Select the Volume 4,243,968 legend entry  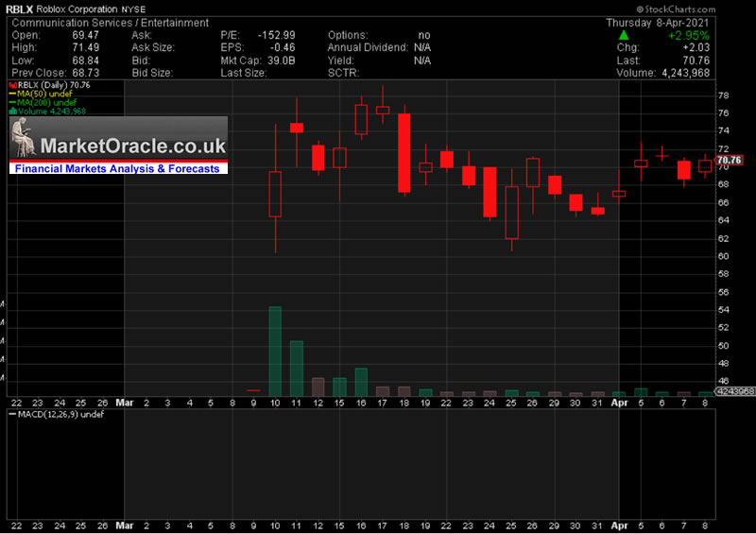click(47, 112)
